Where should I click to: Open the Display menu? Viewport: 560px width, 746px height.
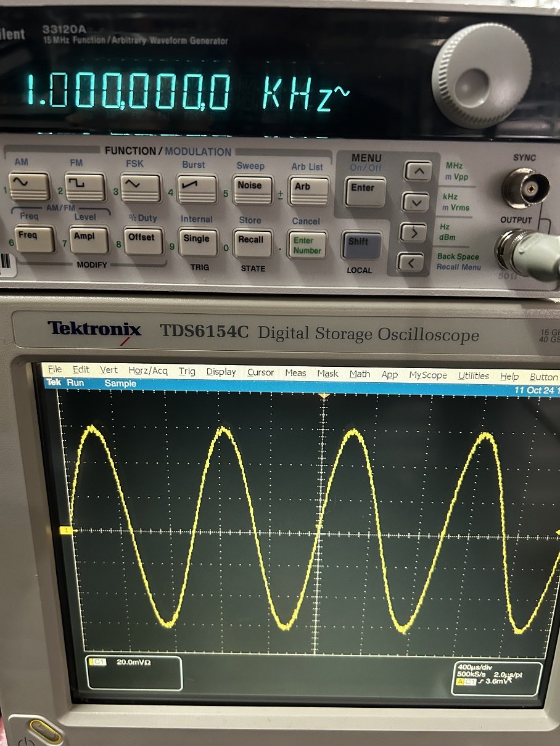[x=221, y=372]
